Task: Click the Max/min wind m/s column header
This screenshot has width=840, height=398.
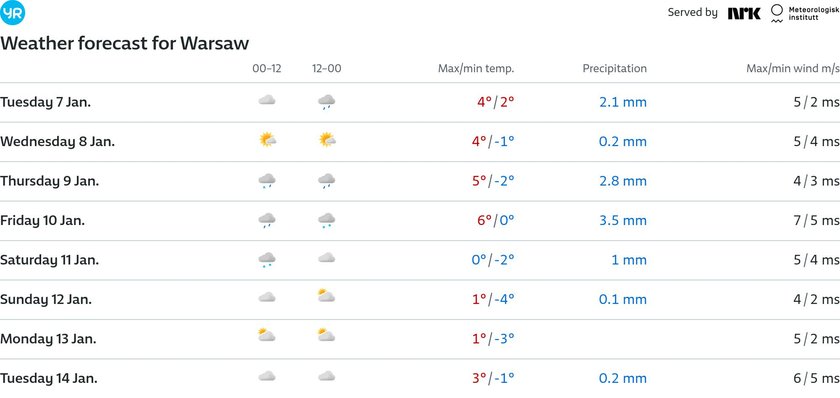Action: (x=793, y=69)
